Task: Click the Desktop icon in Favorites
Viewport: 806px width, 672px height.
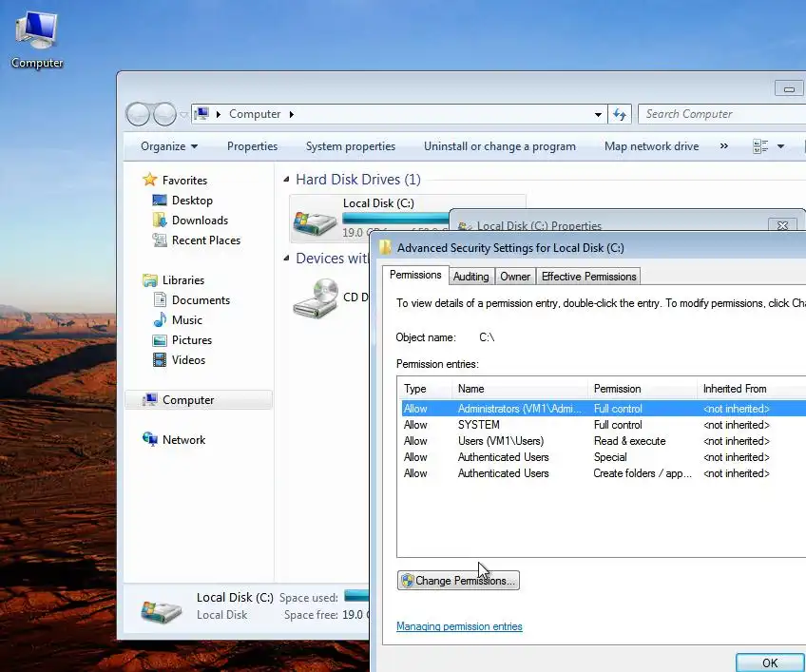Action: [x=160, y=200]
